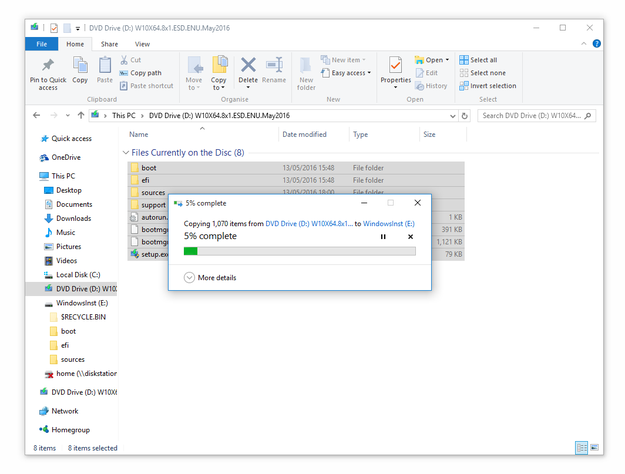Sort by the Size column header
Image resolution: width=625 pixels, height=474 pixels.
tap(429, 135)
